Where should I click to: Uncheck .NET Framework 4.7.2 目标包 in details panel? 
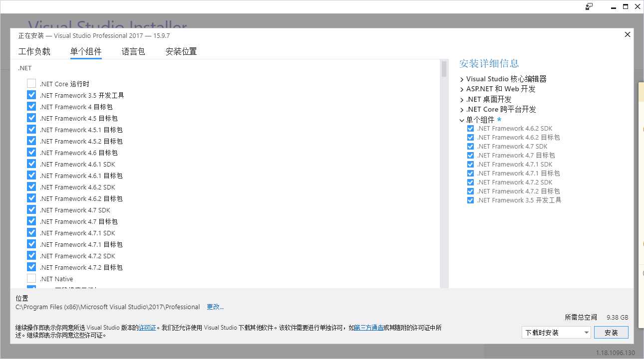pyautogui.click(x=470, y=191)
